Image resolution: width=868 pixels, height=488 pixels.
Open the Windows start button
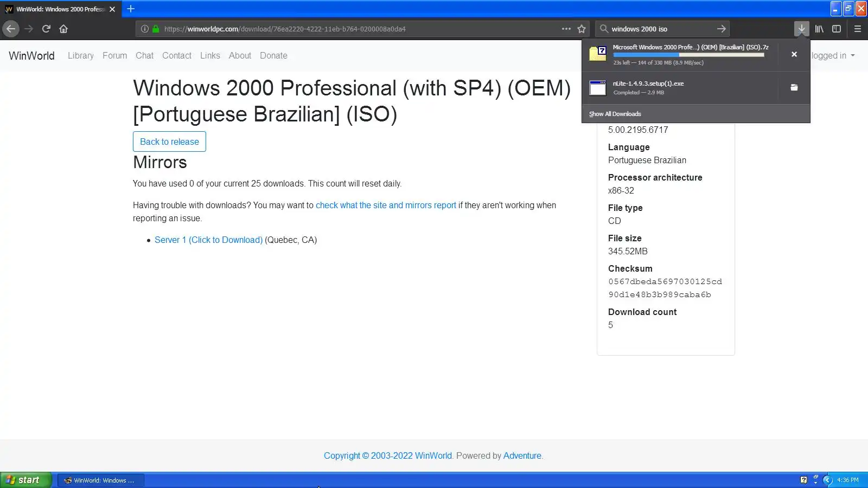click(26, 480)
